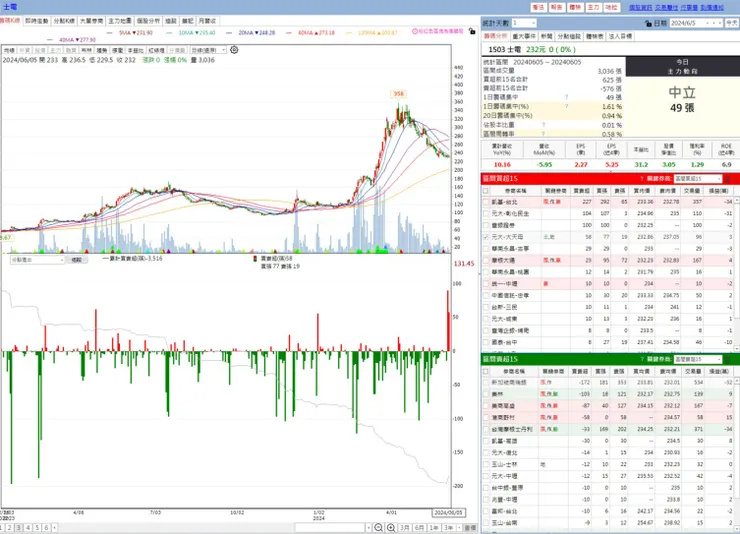Set chart range to 6月
740x534 pixels.
[419, 528]
